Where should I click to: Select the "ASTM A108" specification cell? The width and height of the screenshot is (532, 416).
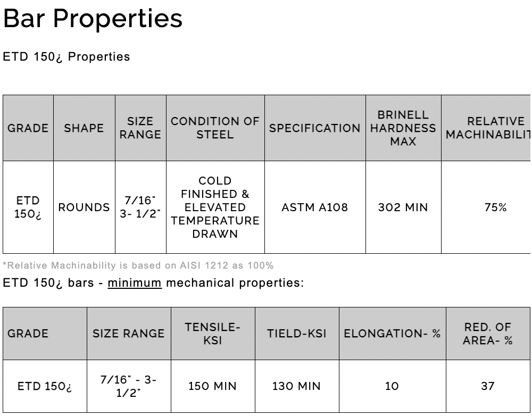(x=315, y=207)
